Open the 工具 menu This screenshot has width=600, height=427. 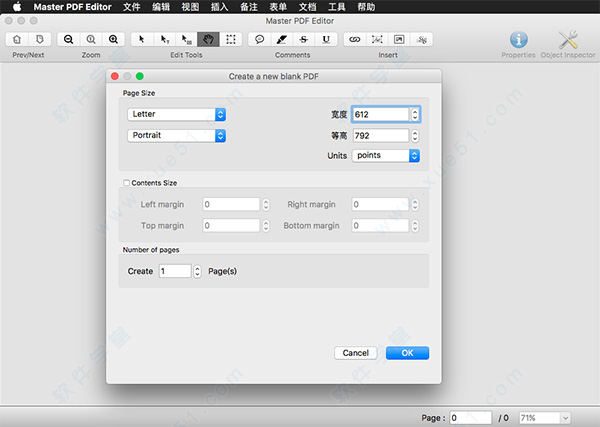tap(337, 7)
